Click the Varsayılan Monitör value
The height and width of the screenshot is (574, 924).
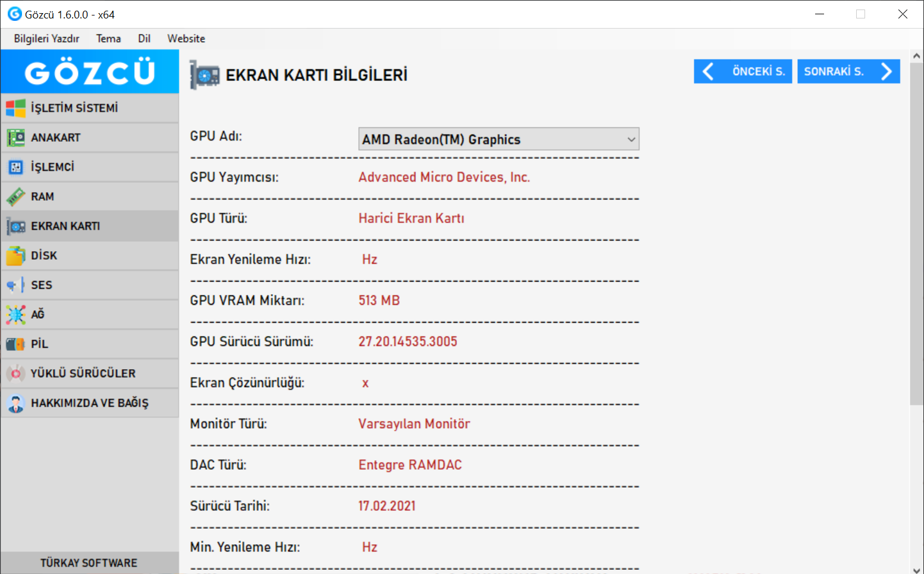(x=414, y=424)
